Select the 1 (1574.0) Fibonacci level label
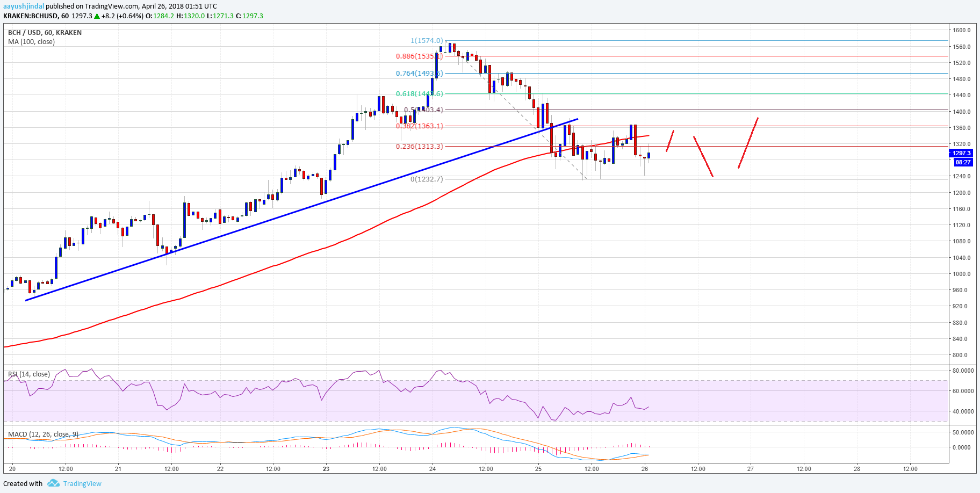The width and height of the screenshot is (980, 493). click(x=426, y=40)
